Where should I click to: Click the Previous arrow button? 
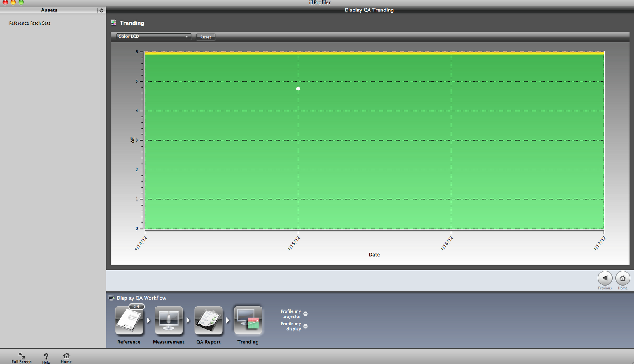click(605, 278)
